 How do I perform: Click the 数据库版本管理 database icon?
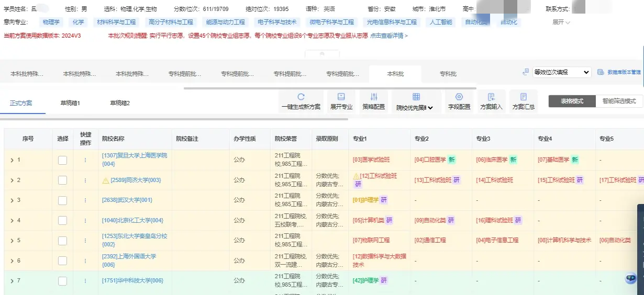click(x=601, y=72)
